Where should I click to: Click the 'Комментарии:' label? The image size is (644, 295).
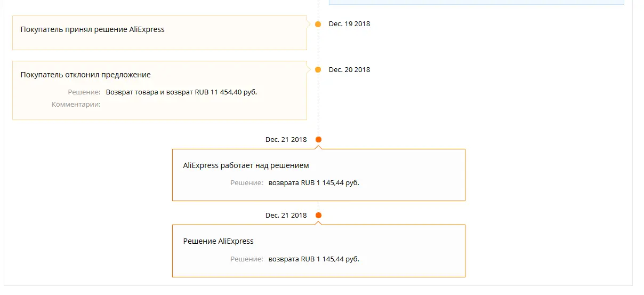pyautogui.click(x=76, y=105)
